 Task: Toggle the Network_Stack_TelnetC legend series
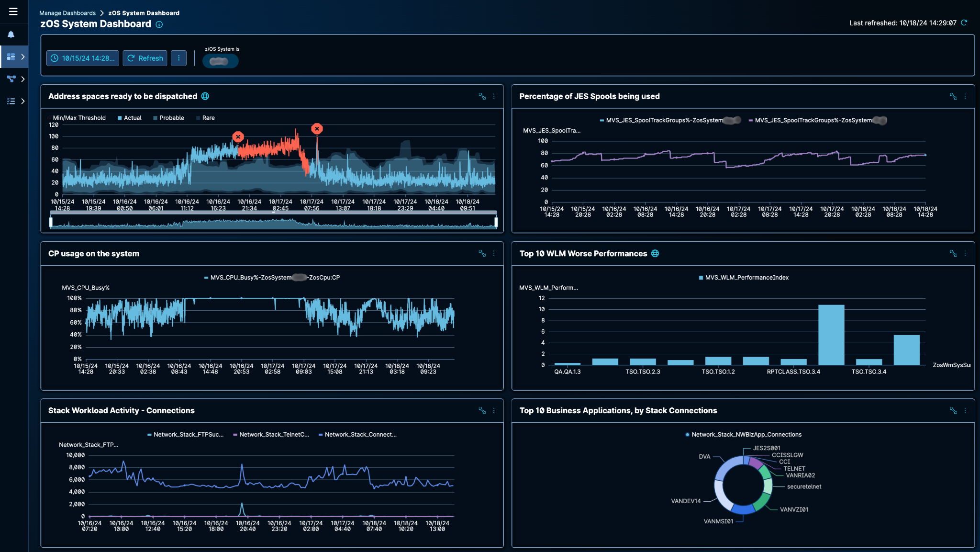point(271,435)
